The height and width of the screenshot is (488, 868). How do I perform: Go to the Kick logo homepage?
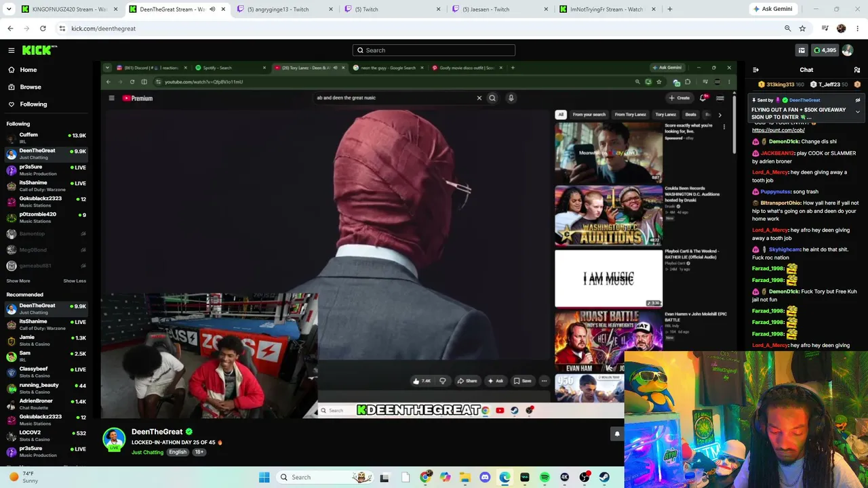39,50
